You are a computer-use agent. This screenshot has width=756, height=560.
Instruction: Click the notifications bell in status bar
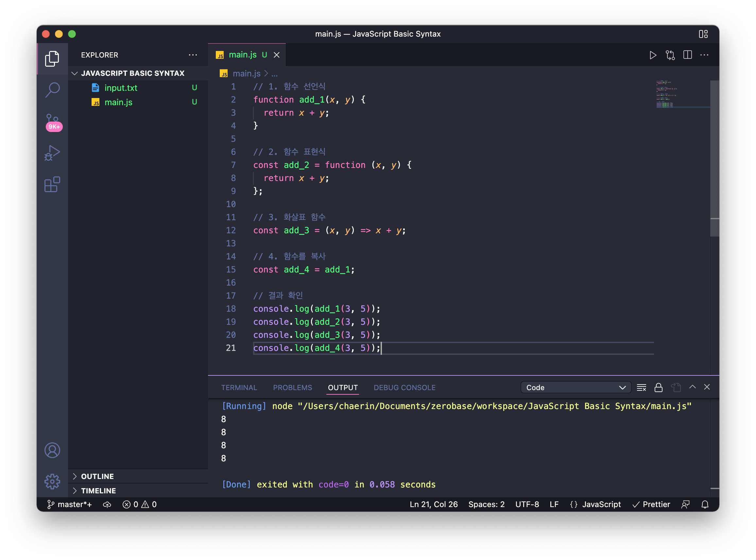click(x=705, y=504)
